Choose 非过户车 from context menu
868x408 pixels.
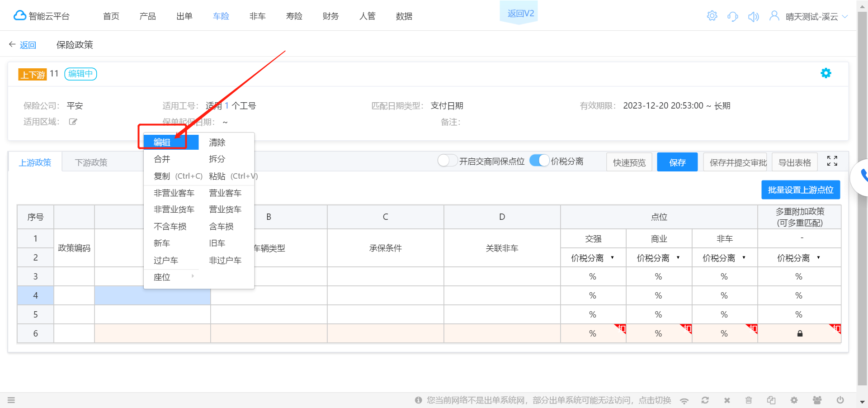tap(226, 261)
